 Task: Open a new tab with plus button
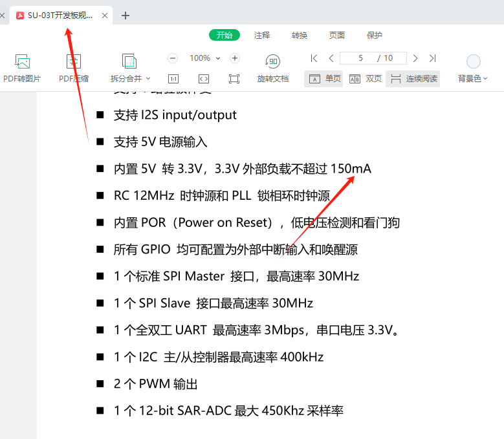click(126, 16)
